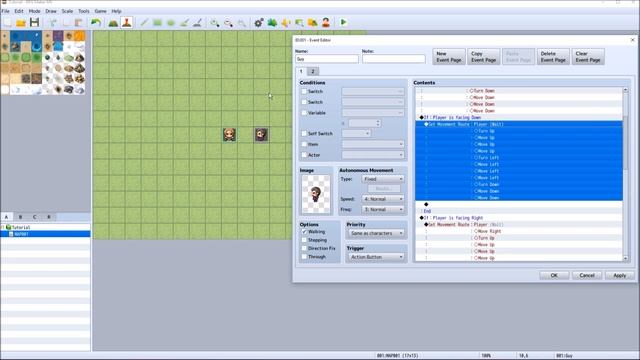Check the Through option
This screenshot has width=640, height=360.
click(x=304, y=257)
